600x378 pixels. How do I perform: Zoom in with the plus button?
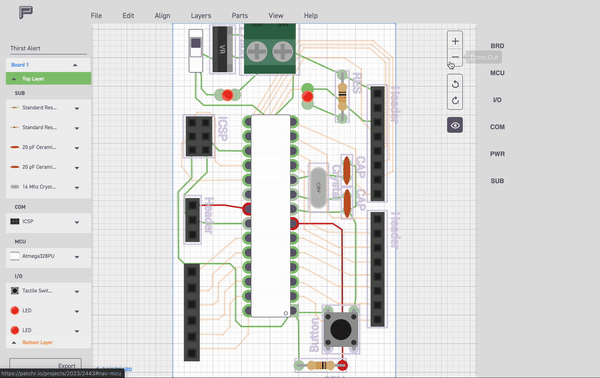point(455,41)
